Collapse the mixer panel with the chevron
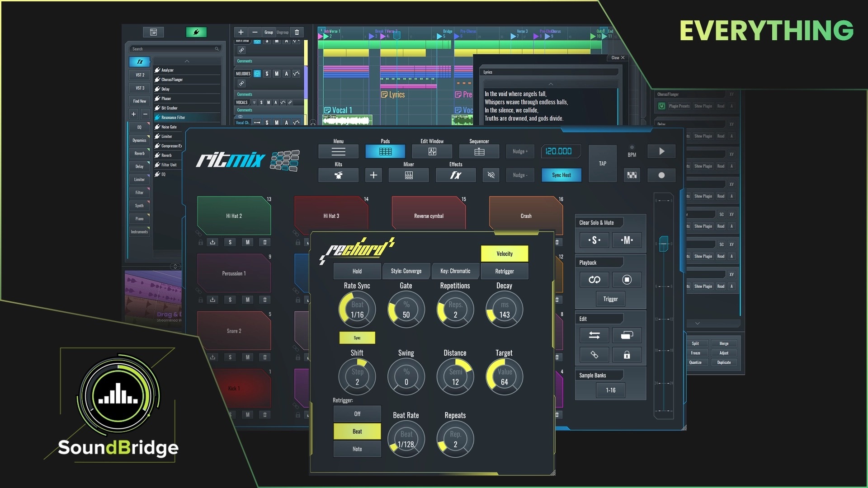Viewport: 868px width, 488px height. tap(696, 324)
